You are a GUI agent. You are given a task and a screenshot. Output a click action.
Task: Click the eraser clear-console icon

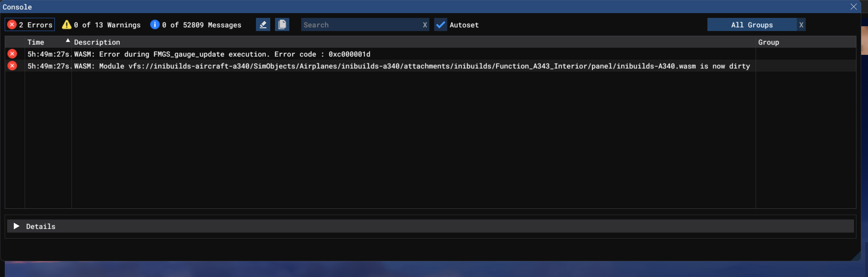[x=263, y=25]
